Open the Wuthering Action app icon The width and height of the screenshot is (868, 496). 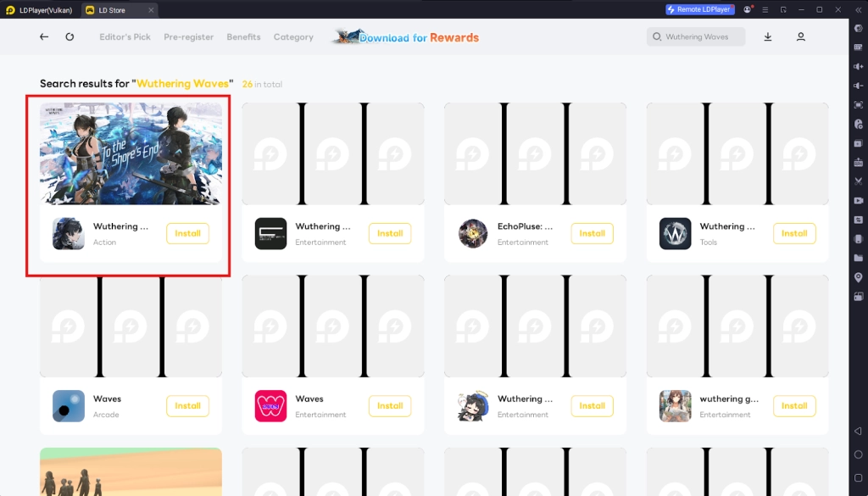[69, 234]
